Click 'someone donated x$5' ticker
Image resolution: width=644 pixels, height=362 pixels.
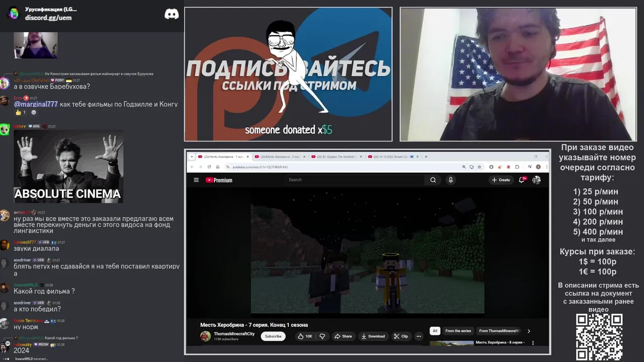tap(288, 130)
